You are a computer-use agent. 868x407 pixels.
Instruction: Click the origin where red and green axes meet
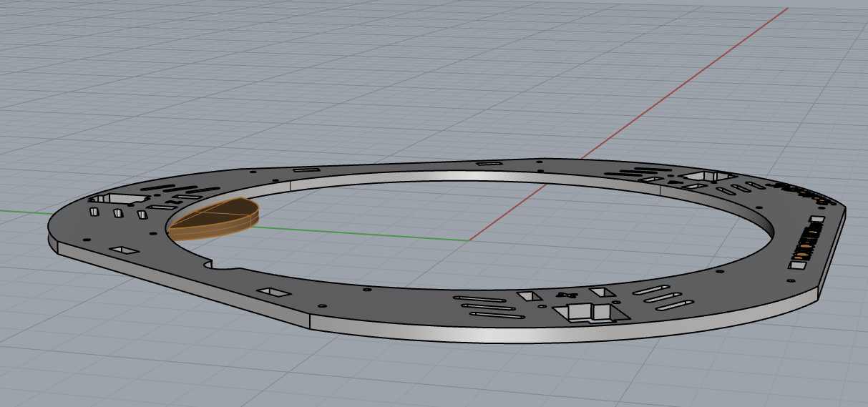(x=469, y=240)
